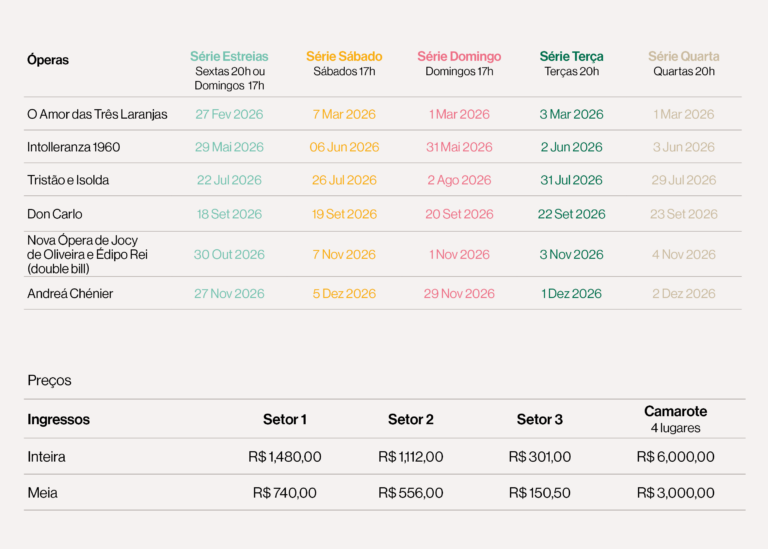Select the Série Sábado column header
Viewport: 768px width, 549px height.
point(344,57)
